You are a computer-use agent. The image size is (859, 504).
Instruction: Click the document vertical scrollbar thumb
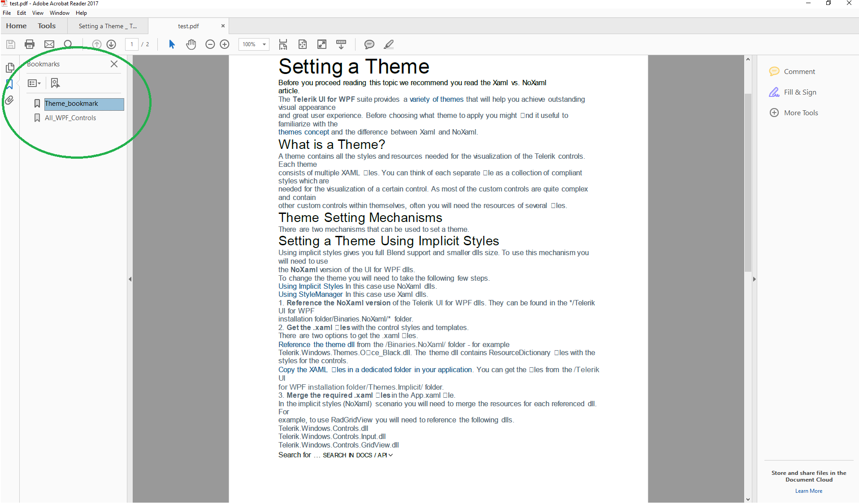(748, 182)
